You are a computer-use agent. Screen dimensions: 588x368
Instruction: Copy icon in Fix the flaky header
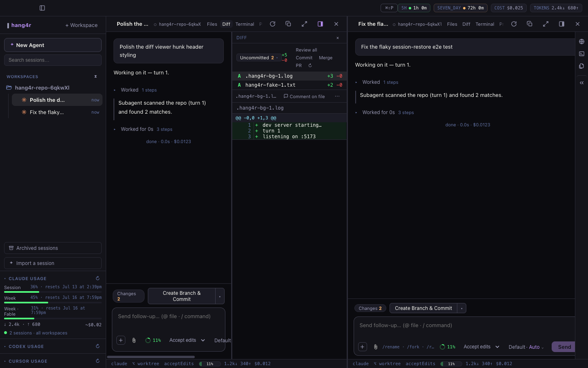tap(529, 24)
